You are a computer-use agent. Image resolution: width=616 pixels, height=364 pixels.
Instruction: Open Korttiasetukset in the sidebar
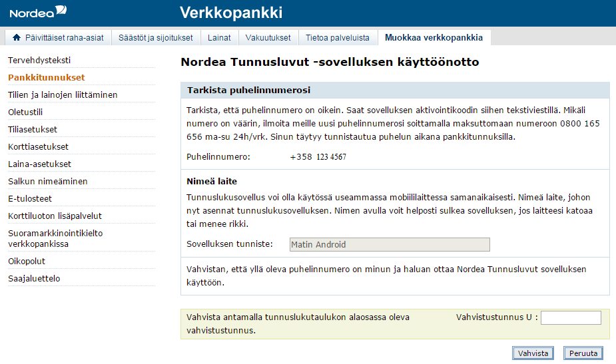[38, 146]
